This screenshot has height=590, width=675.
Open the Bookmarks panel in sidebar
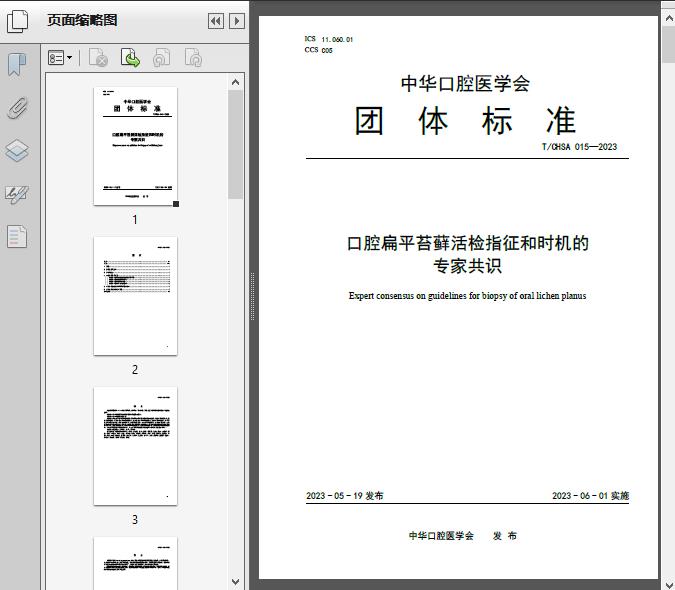point(17,65)
